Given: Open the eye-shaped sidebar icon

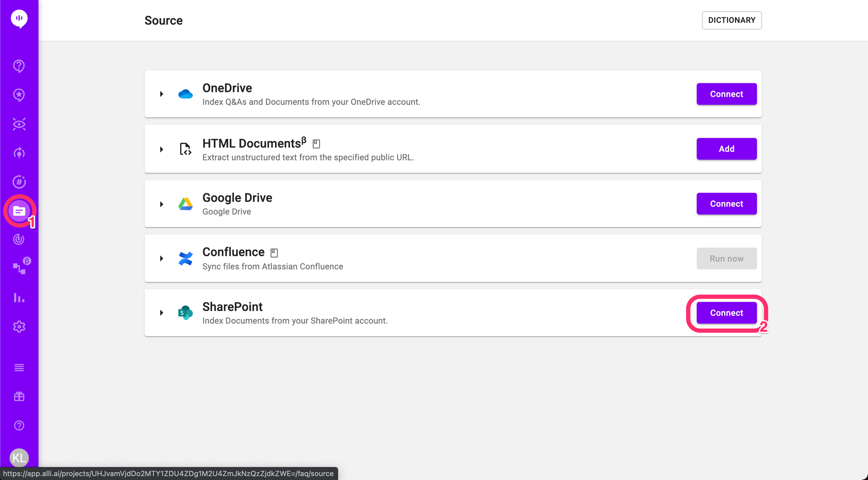Looking at the screenshot, I should (x=19, y=124).
